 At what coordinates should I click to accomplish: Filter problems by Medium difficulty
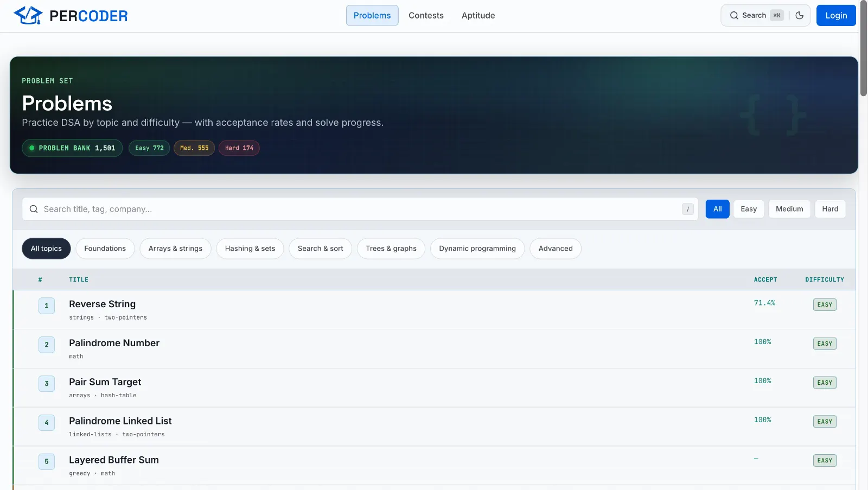789,209
